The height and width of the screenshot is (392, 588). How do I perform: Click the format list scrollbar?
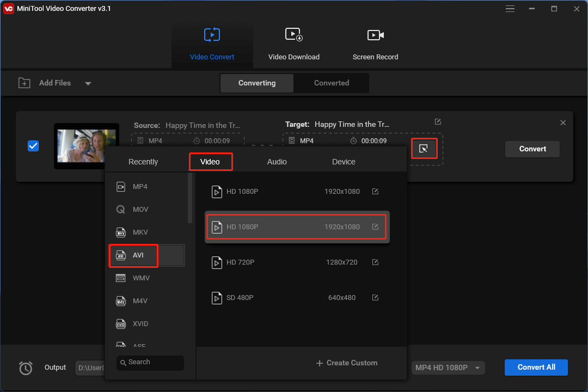click(x=190, y=198)
